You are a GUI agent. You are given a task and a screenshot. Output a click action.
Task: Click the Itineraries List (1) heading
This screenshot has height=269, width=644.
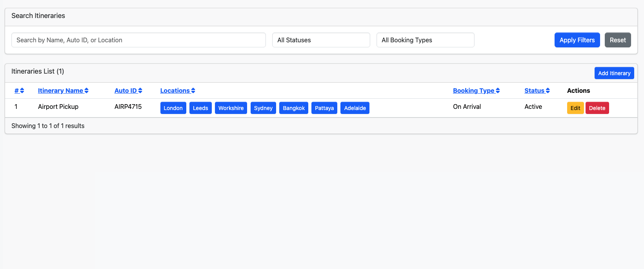(38, 71)
